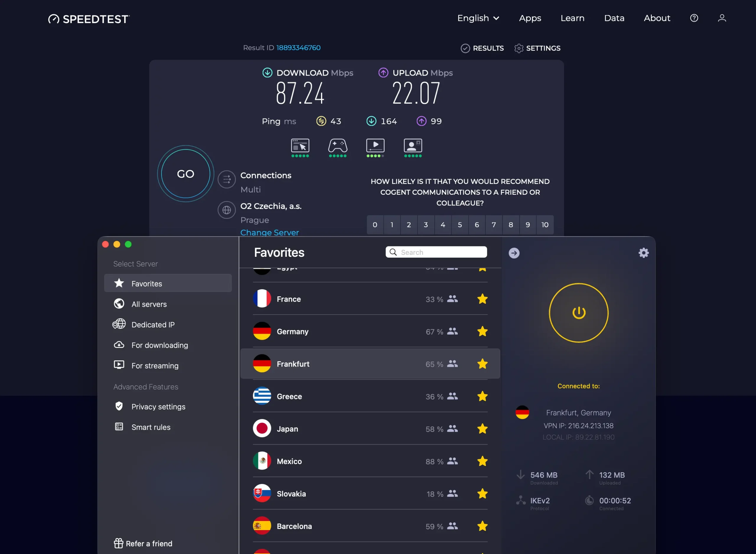756x554 pixels.
Task: Open the English language dropdown
Action: pyautogui.click(x=478, y=18)
